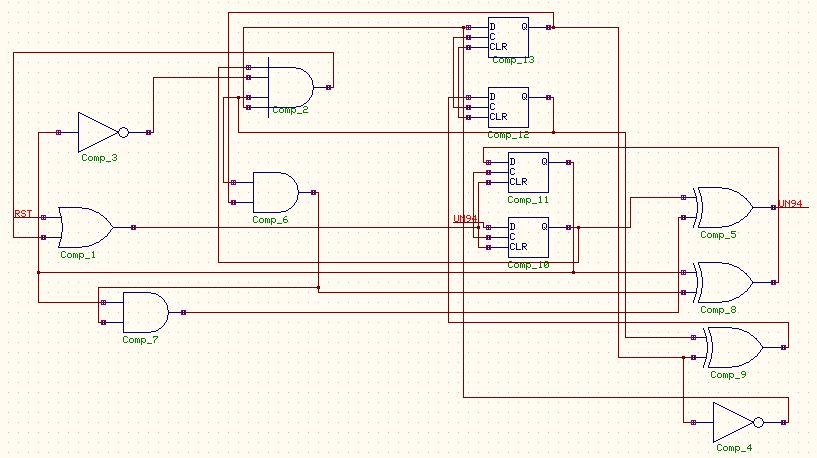This screenshot has width=817, height=458.
Task: Select the Comp_6 AND gate symbol
Action: (x=275, y=192)
